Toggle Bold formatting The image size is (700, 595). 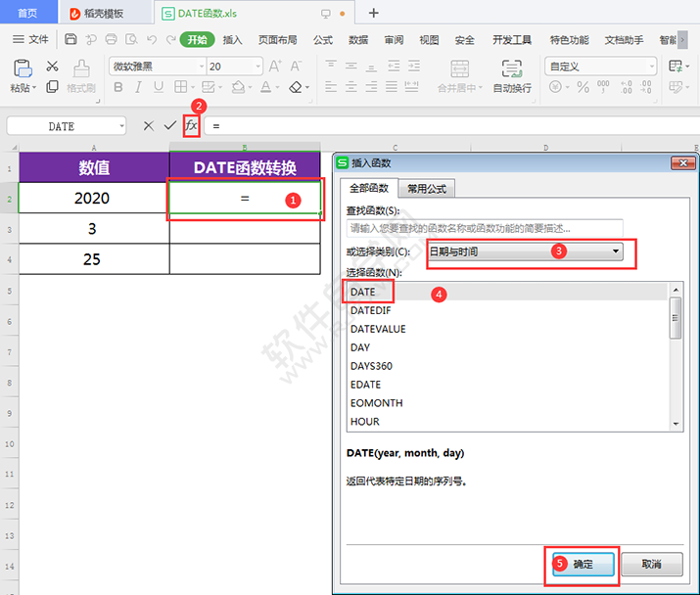point(118,87)
